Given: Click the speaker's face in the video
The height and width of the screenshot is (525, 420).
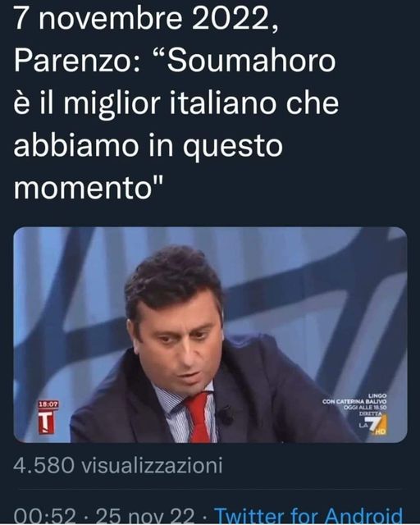Looking at the screenshot, I should 179,348.
